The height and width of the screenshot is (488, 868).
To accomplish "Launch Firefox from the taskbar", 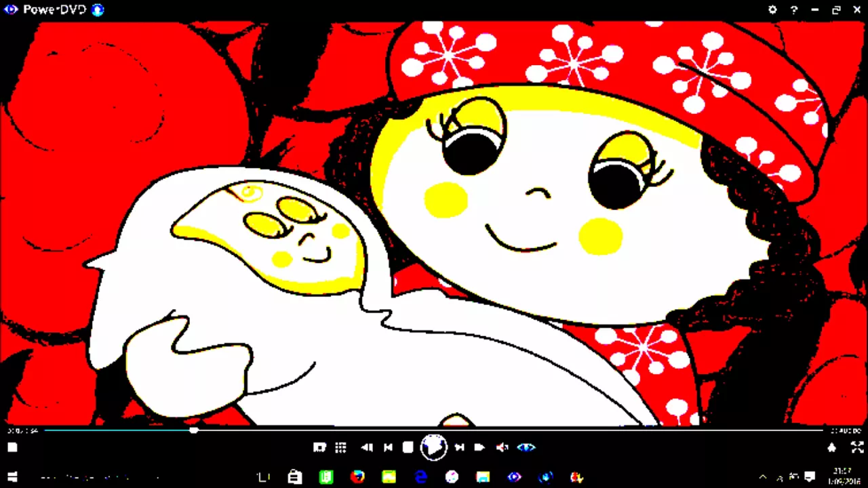I will point(357,477).
